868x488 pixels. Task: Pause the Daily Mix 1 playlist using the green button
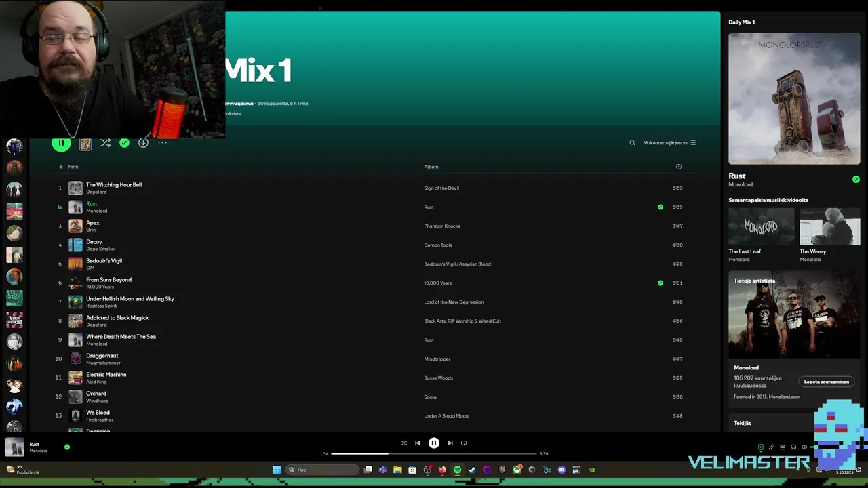(61, 143)
